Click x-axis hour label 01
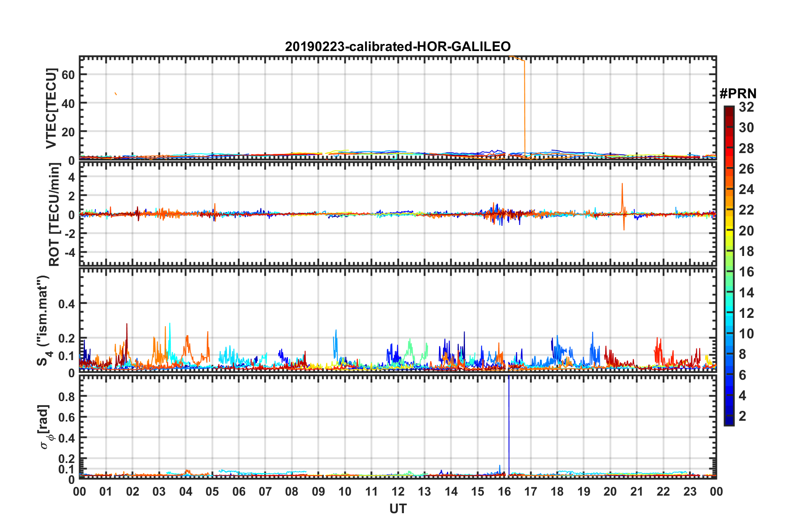The image size is (796, 532). 106,492
